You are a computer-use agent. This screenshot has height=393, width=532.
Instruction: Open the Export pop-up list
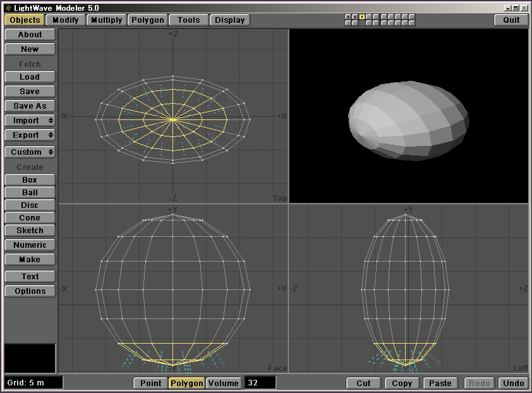[30, 135]
